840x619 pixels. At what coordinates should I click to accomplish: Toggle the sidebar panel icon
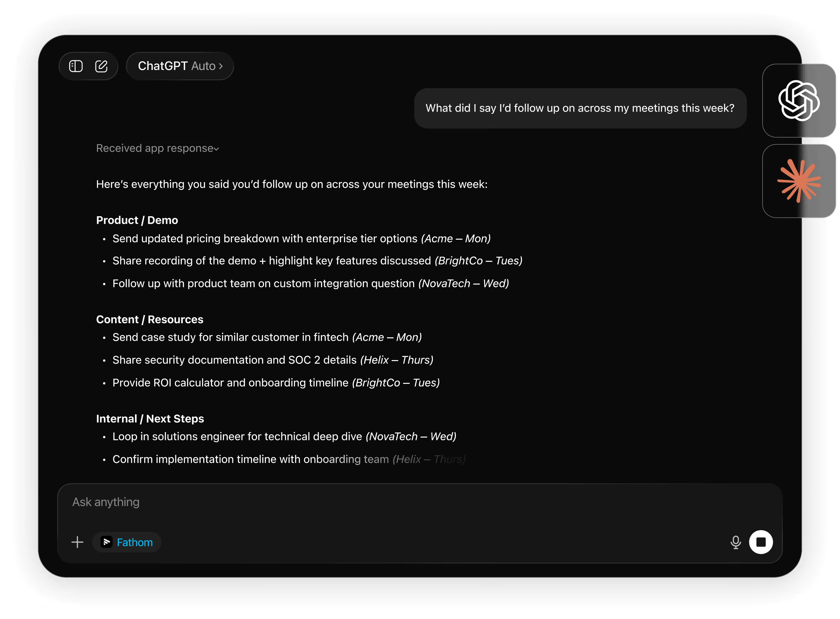click(x=76, y=66)
